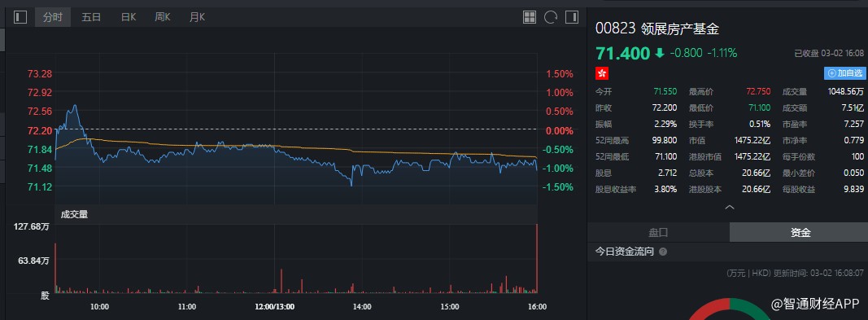This screenshot has height=320, width=868.
Task: Collapse the stock details with chevron arrow
Action: pos(730,207)
